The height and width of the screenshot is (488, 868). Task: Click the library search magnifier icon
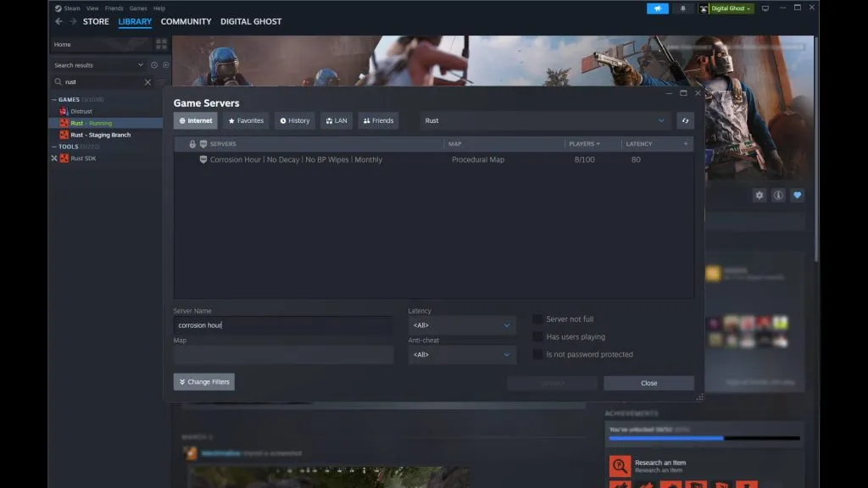pyautogui.click(x=58, y=82)
